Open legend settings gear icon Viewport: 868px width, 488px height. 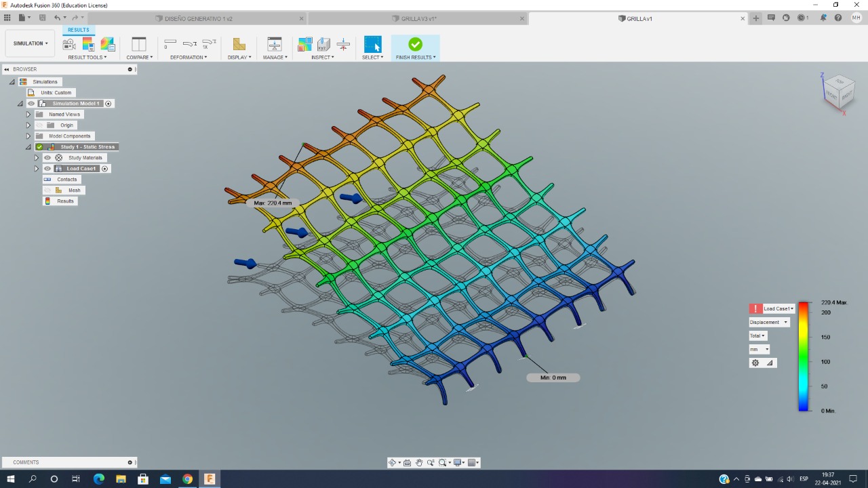pos(755,363)
